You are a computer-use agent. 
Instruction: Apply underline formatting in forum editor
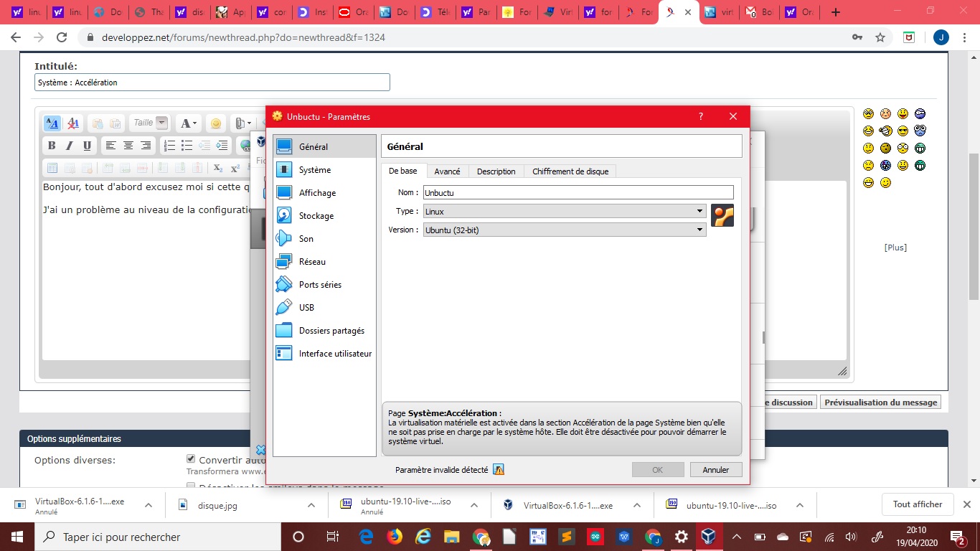pyautogui.click(x=88, y=146)
